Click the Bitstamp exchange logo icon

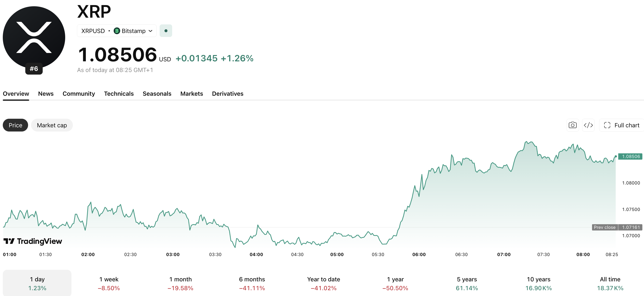tap(117, 31)
